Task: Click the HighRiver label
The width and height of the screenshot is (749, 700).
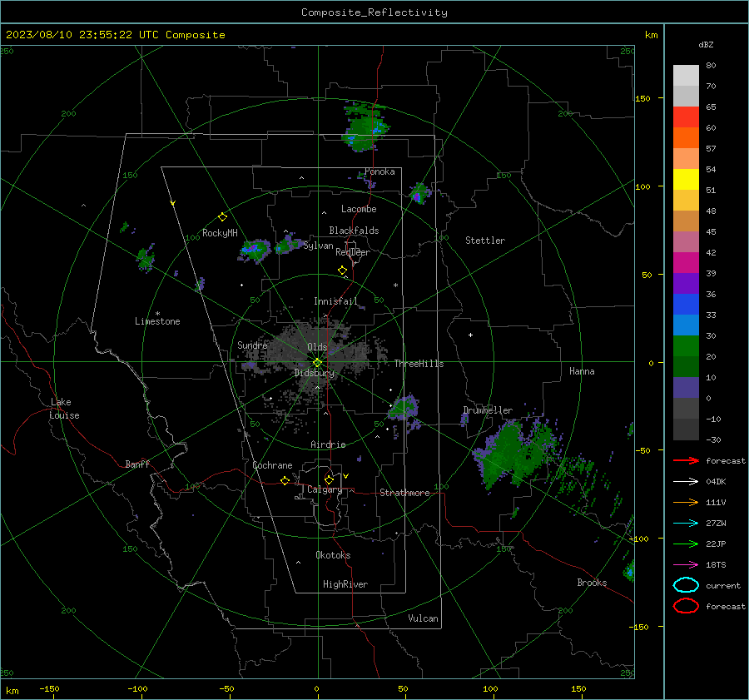Action: click(x=345, y=584)
